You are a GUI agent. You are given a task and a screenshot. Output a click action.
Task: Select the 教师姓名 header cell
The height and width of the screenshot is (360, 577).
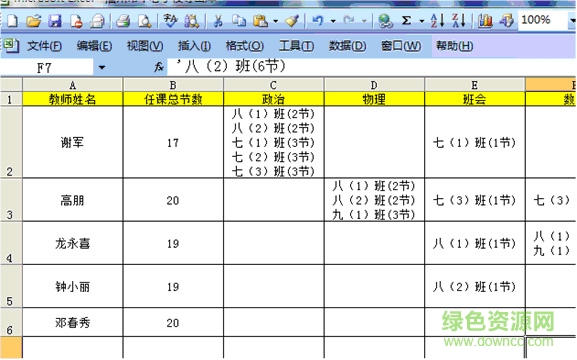[72, 99]
